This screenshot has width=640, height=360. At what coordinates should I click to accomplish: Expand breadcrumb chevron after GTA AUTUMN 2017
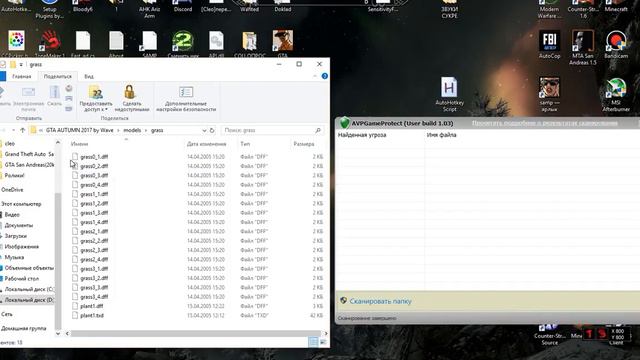coord(118,130)
